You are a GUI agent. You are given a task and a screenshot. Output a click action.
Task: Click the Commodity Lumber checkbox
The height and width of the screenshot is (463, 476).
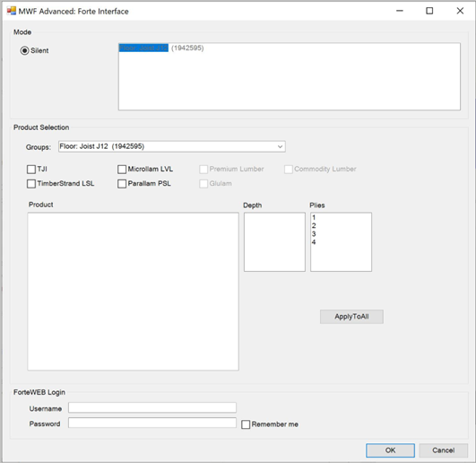pyautogui.click(x=289, y=170)
